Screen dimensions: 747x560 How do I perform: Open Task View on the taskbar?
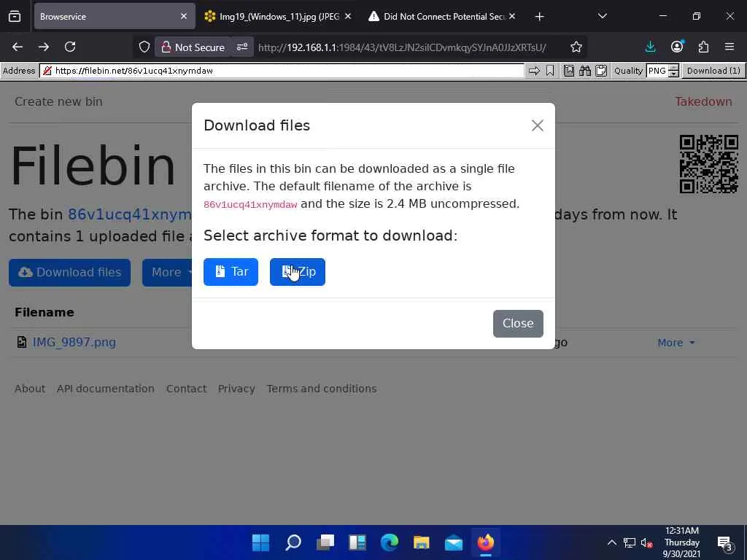(325, 542)
